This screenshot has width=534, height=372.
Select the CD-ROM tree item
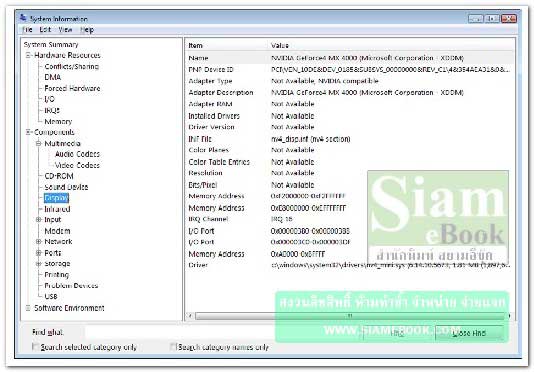pos(59,176)
